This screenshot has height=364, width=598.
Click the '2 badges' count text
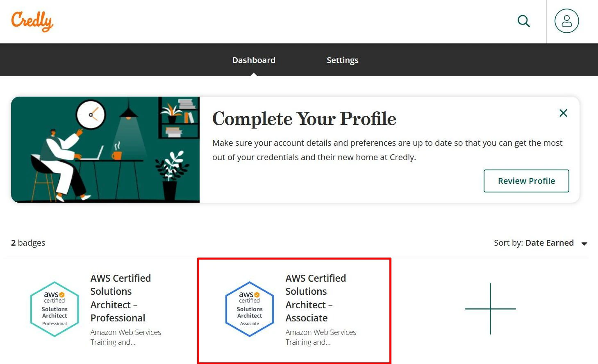(x=28, y=243)
